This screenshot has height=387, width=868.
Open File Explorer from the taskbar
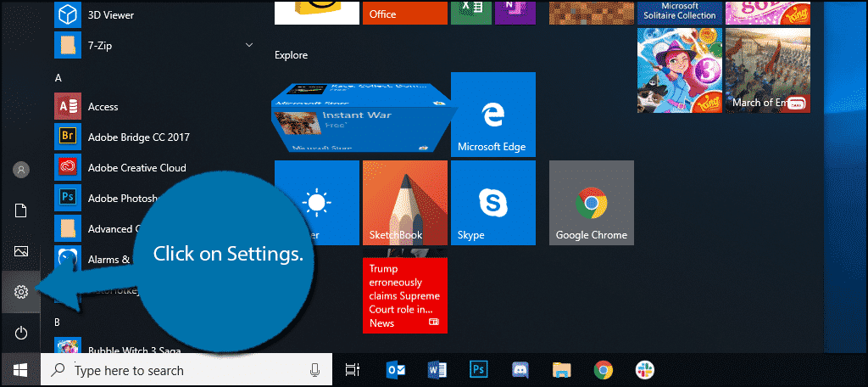(x=562, y=370)
